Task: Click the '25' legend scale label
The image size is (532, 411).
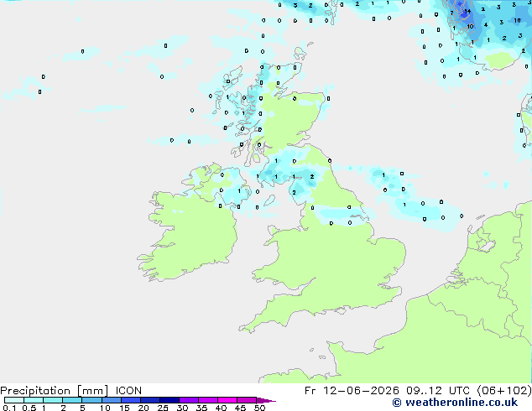Action: coord(163,408)
